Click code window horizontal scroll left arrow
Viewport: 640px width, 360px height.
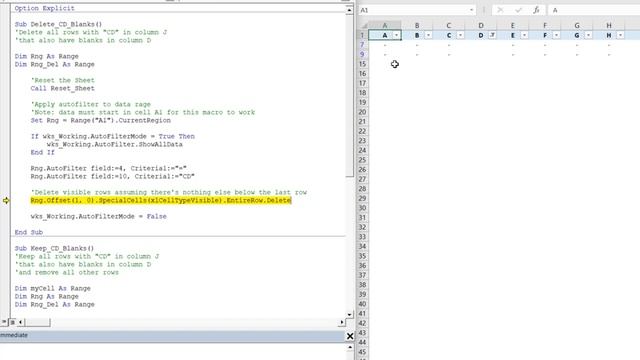20,322
